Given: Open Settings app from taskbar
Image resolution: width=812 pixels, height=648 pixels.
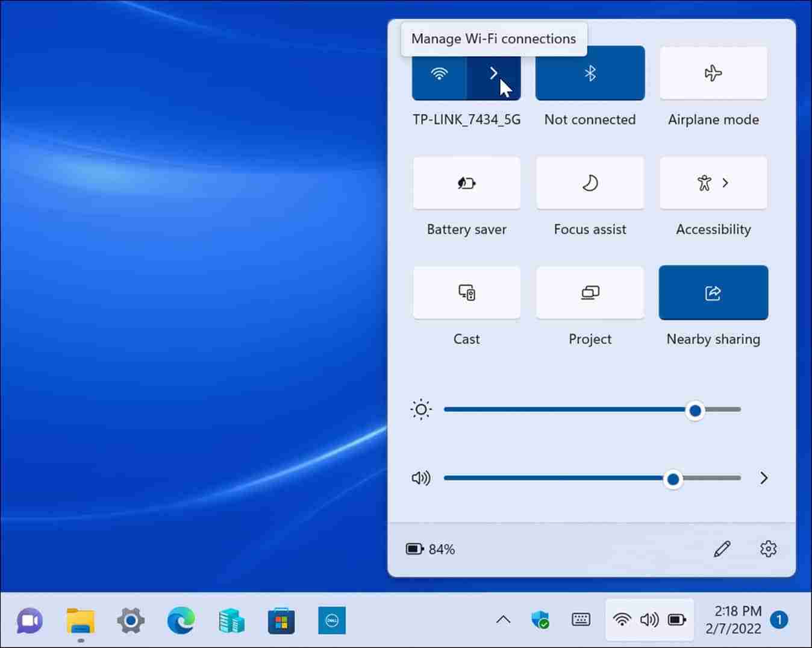Looking at the screenshot, I should click(131, 620).
